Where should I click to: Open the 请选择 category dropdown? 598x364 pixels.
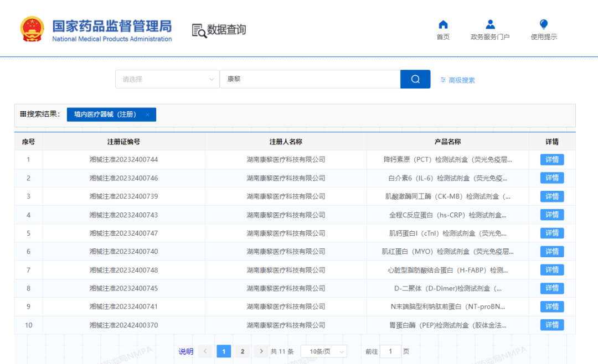[166, 79]
